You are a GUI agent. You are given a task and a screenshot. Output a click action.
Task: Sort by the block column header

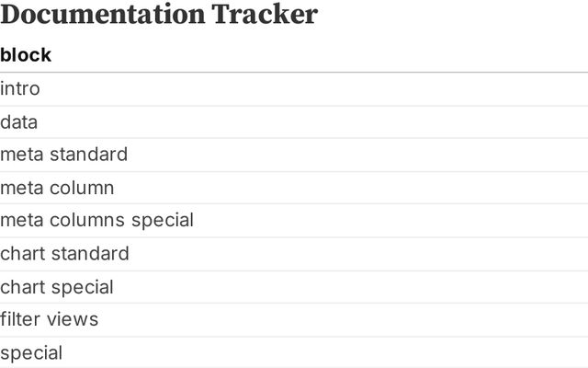click(x=26, y=55)
